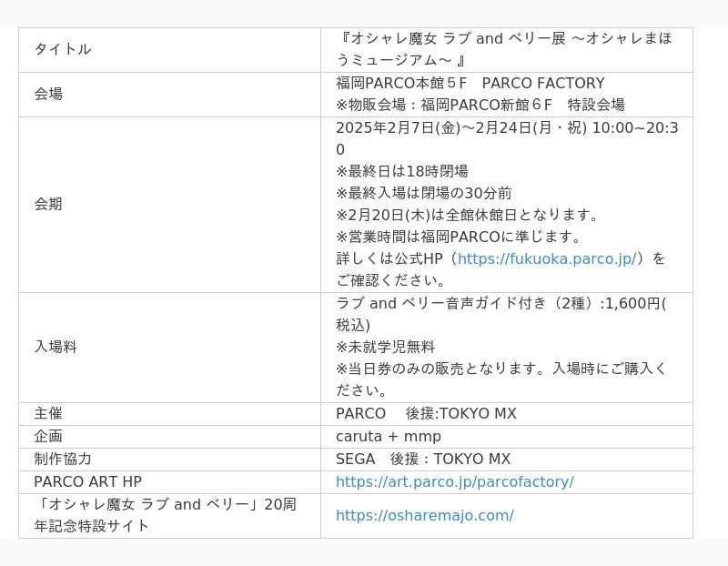Click the 制作協力 row label cell
The width and height of the screenshot is (728, 566).
click(169, 460)
